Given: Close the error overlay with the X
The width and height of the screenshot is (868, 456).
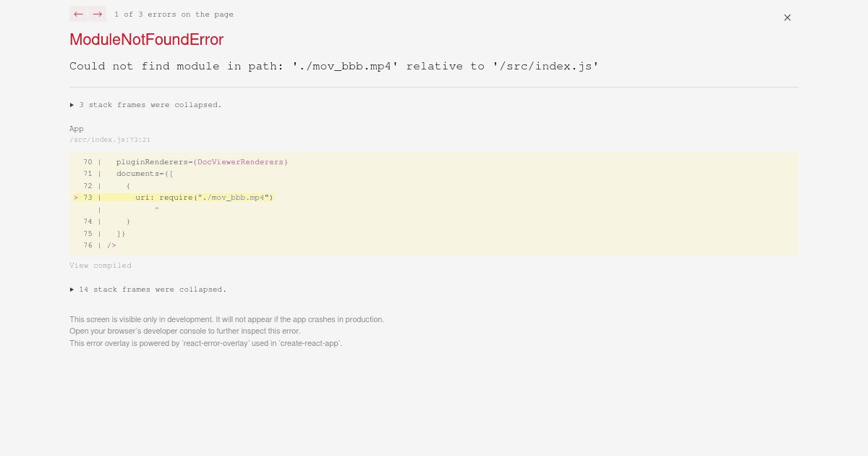Looking at the screenshot, I should [x=787, y=17].
